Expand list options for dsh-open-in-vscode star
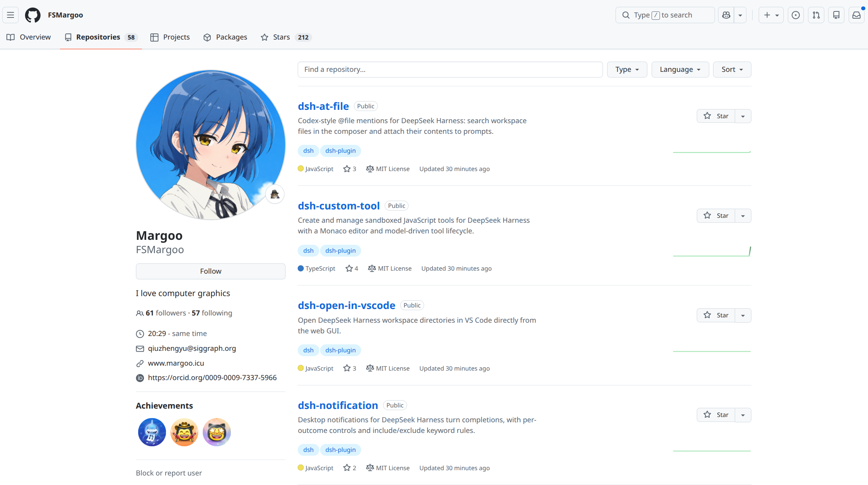Viewport: 868px width, 485px height. [x=743, y=315]
